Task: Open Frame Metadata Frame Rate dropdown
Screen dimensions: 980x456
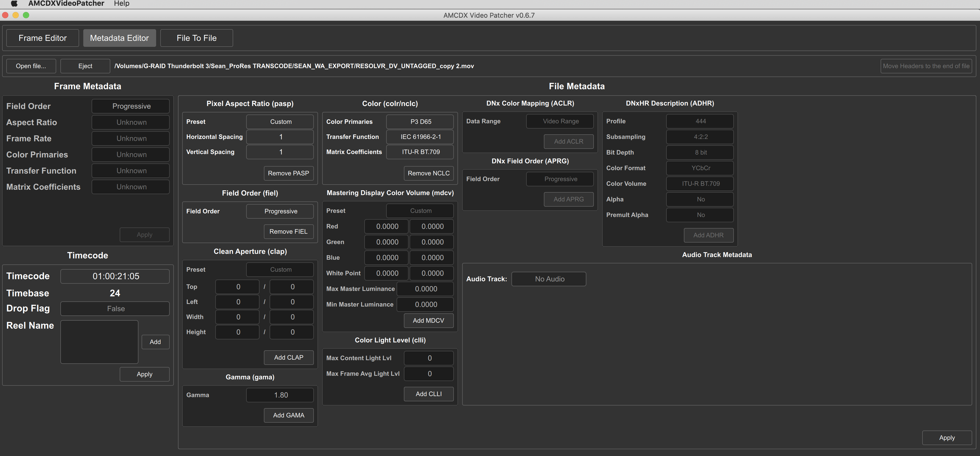Action: 130,138
